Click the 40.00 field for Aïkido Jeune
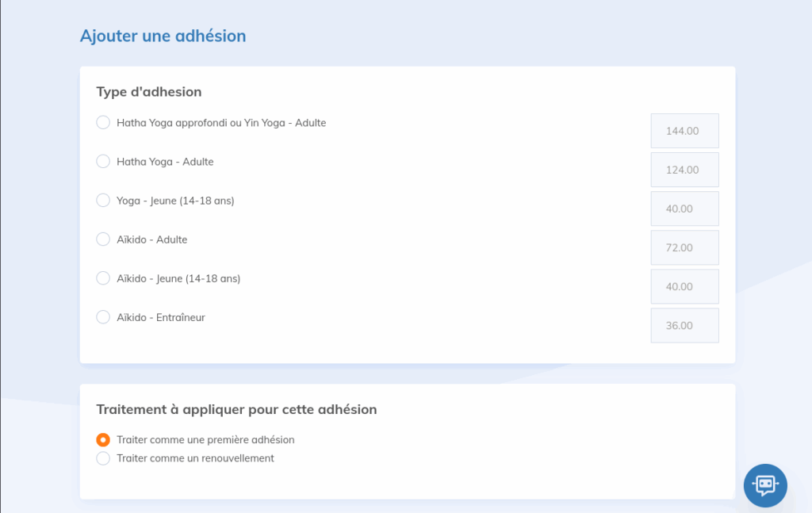Image resolution: width=812 pixels, height=513 pixels. pyautogui.click(x=684, y=286)
